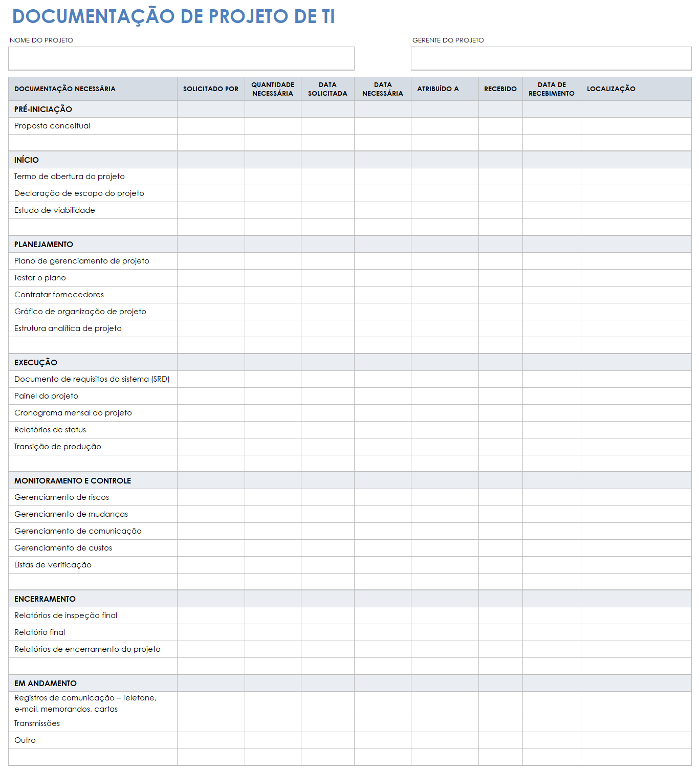The height and width of the screenshot is (770, 700).
Task: Select the 'Data de Recebimento' column header
Action: [552, 89]
